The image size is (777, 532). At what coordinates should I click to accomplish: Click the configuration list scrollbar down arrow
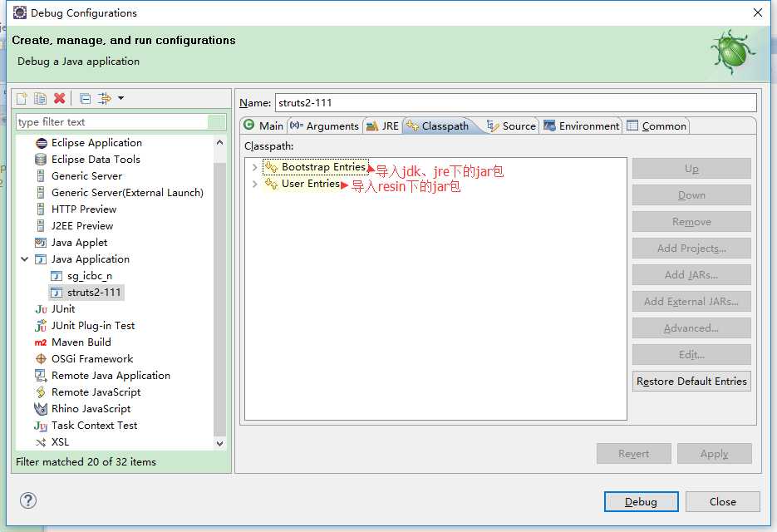point(220,444)
